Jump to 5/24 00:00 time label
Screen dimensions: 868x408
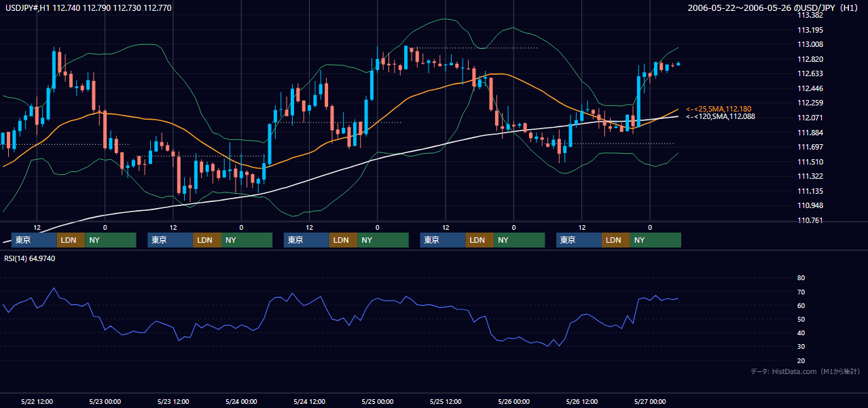[241, 402]
